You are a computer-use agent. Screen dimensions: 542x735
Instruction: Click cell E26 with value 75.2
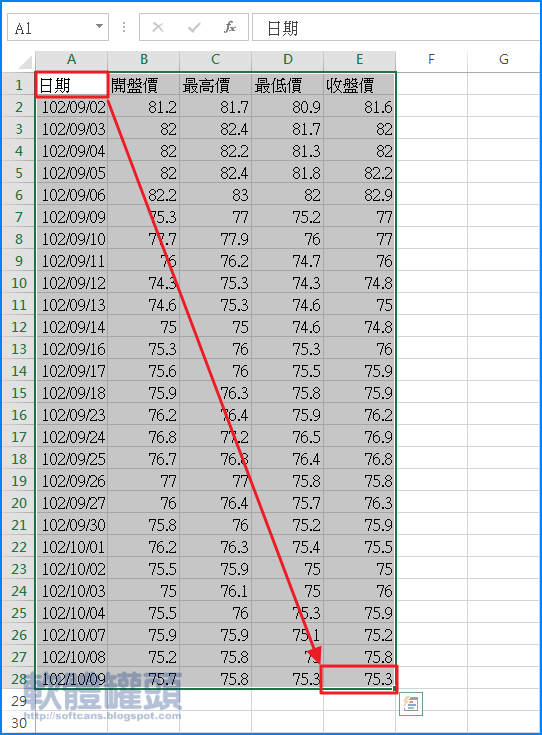click(x=359, y=635)
